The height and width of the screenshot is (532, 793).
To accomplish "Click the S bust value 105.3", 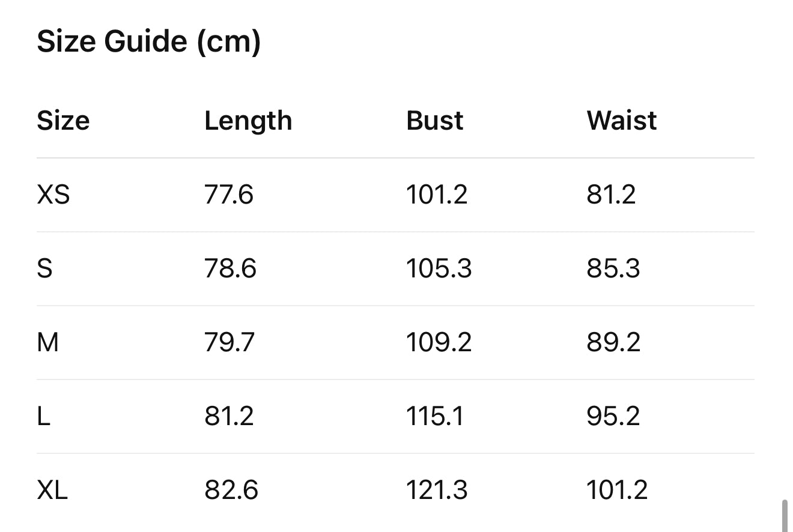I will click(439, 268).
